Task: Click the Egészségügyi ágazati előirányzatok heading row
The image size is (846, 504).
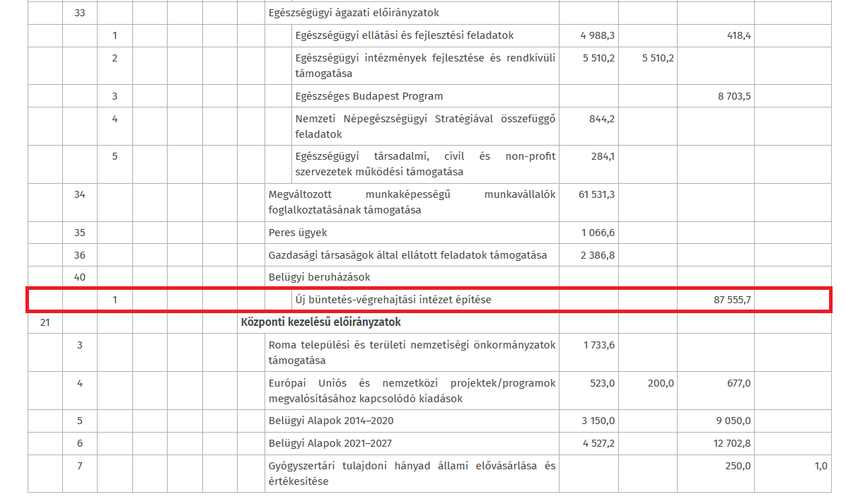Action: pyautogui.click(x=354, y=13)
